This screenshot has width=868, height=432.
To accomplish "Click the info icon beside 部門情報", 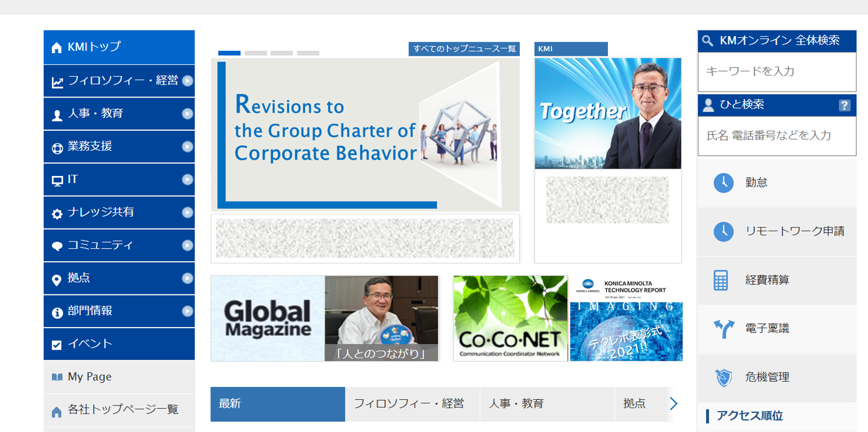I will [57, 312].
